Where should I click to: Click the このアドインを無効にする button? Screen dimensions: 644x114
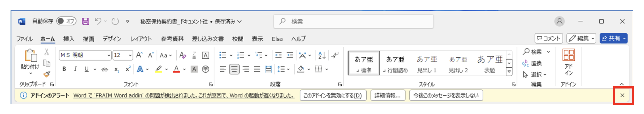click(333, 96)
